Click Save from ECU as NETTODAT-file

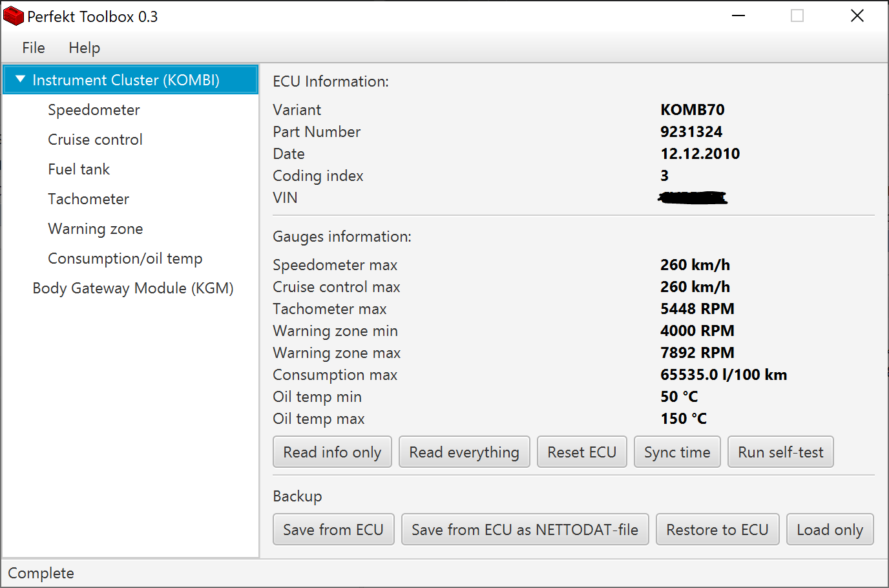(x=525, y=530)
